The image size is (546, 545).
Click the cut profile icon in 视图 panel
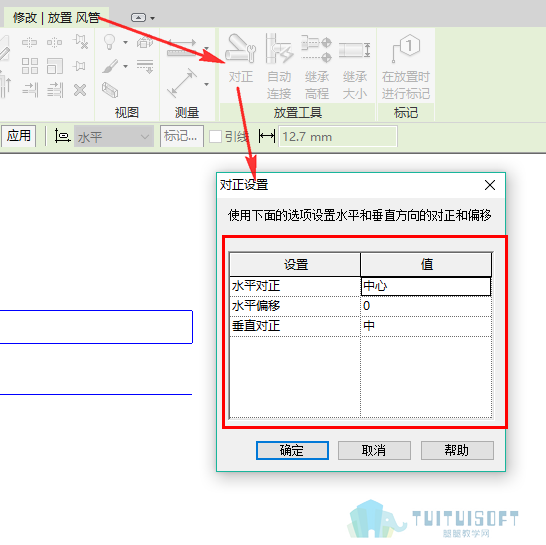point(110,90)
